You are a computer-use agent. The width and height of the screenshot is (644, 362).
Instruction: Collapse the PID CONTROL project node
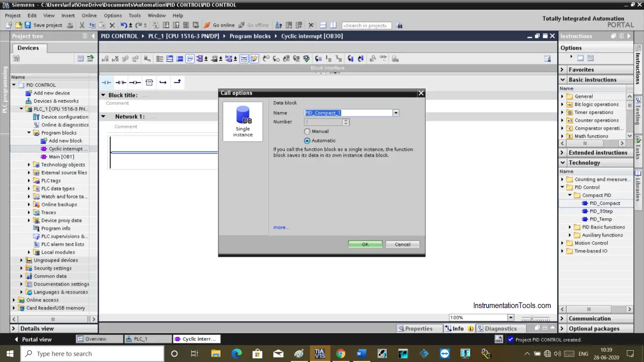pos(14,85)
